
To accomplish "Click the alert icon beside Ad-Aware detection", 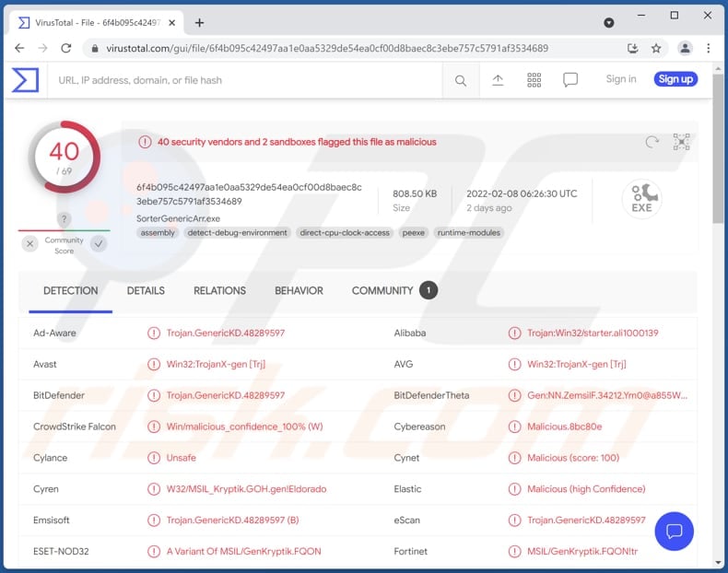I will click(154, 333).
